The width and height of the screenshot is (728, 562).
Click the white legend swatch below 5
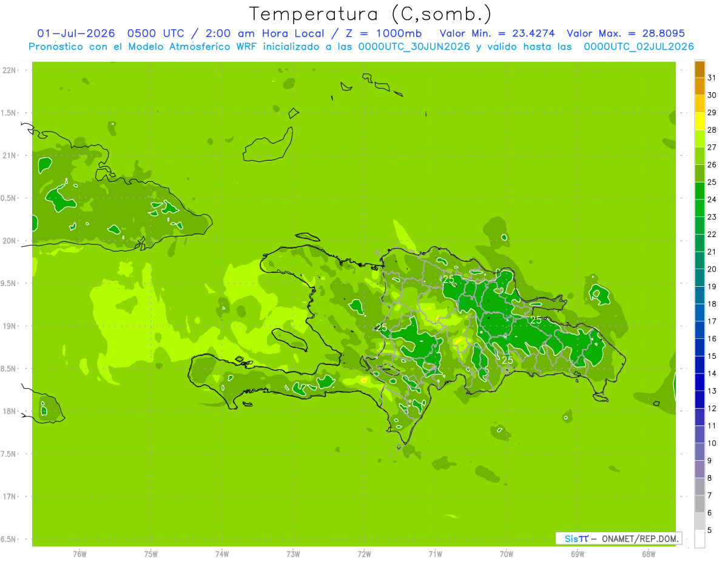[699, 539]
